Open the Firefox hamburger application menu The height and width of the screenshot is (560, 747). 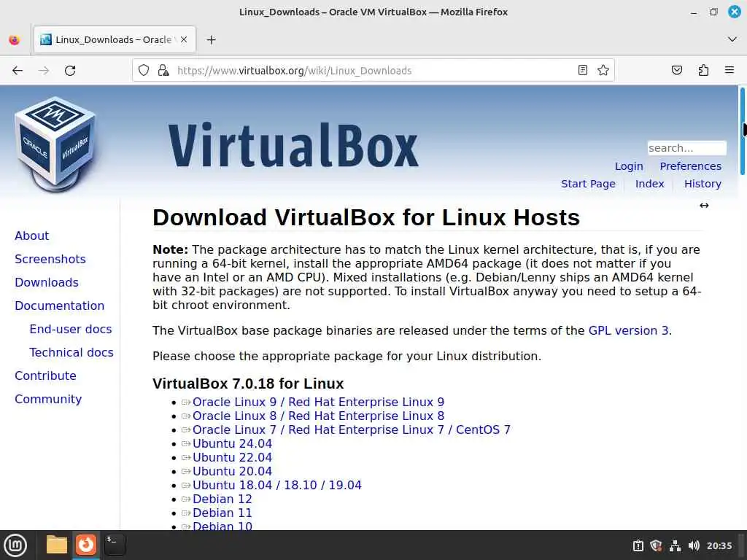pos(729,71)
